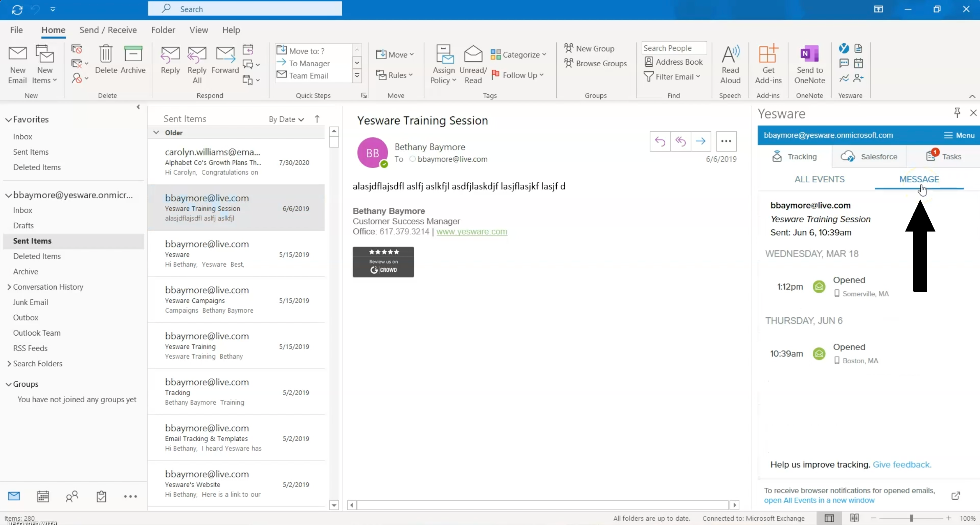
Task: Switch to ALL EVENTS tab in Yesware
Action: [x=820, y=179]
